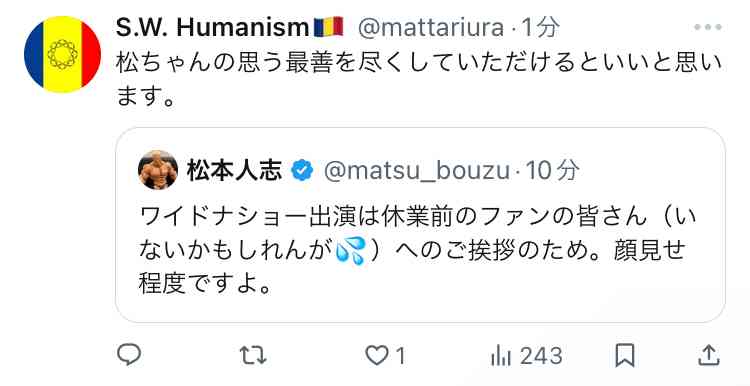Open quoted post text about ワイドナショー
Viewport: 750px width, 386px height.
coord(412,251)
